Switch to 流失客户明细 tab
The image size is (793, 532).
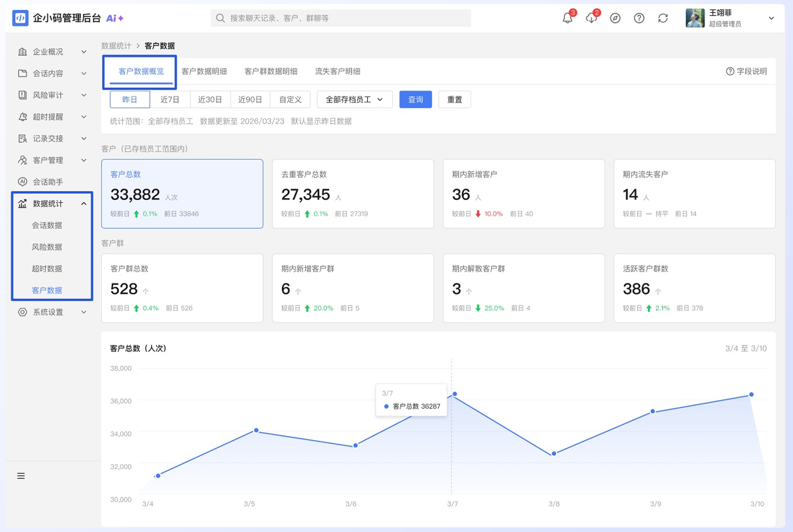[337, 71]
